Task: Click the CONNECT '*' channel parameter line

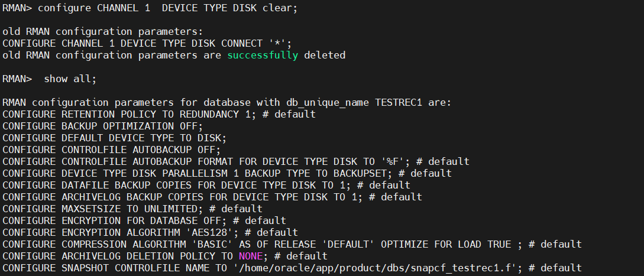Action: 147,44
